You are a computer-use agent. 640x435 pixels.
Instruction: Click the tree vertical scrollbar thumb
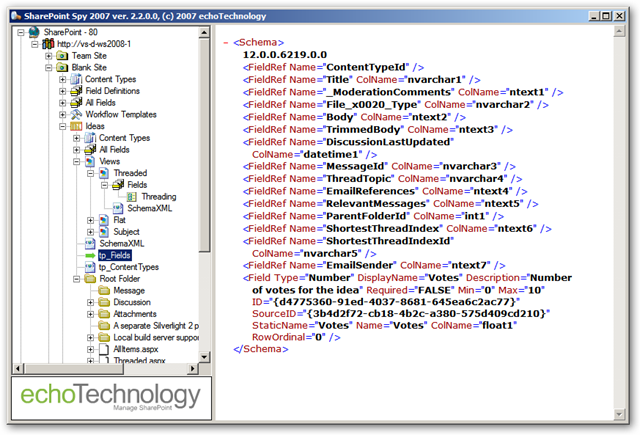(204, 145)
